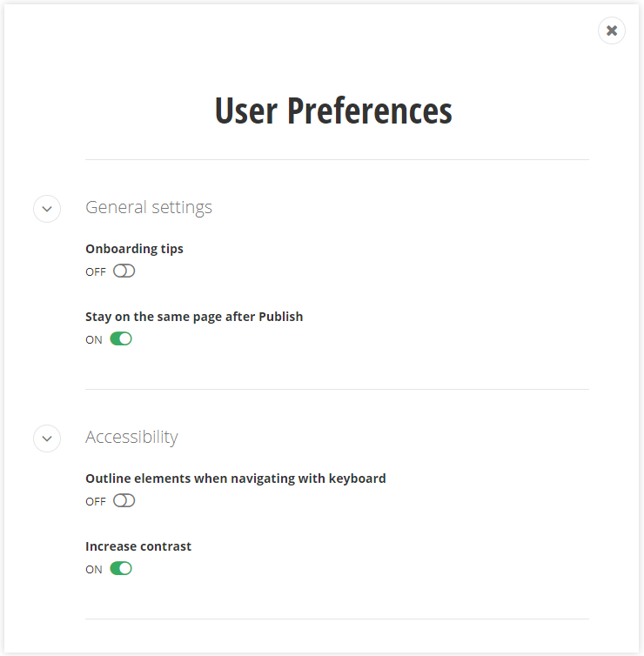The image size is (644, 656).
Task: Click the OFF text beside Onboarding tips
Action: [96, 272]
